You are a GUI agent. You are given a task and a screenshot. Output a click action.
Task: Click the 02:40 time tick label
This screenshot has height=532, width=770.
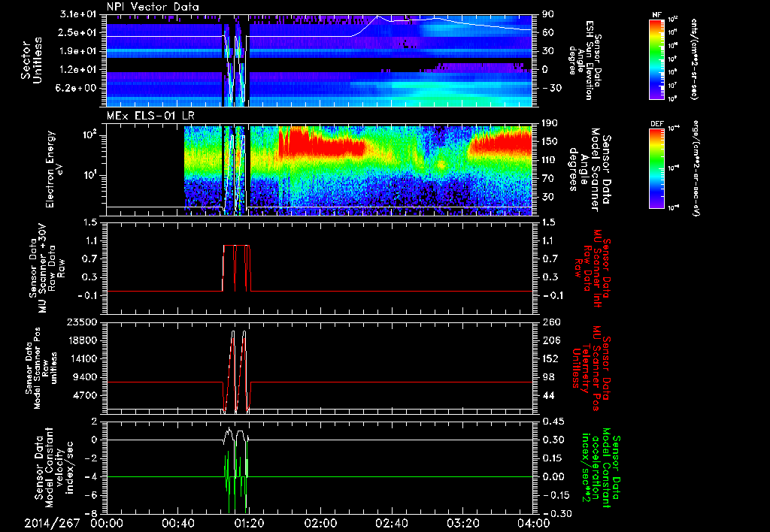click(391, 523)
